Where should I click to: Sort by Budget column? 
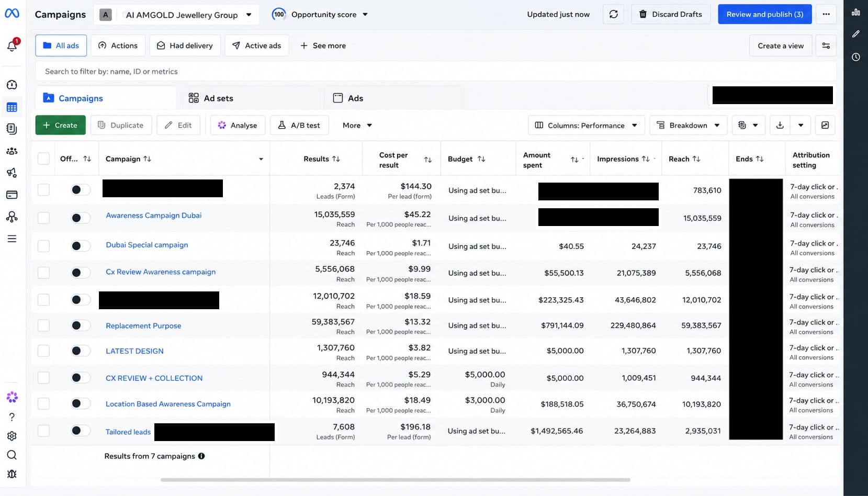481,159
